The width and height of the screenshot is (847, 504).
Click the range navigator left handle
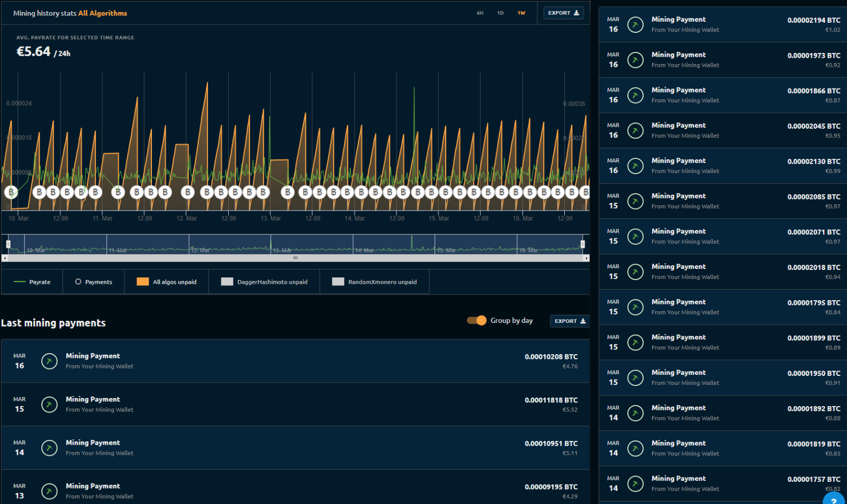click(x=8, y=244)
